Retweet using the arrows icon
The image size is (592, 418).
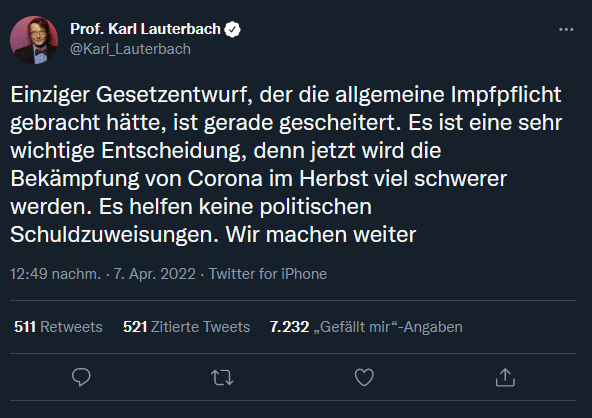point(222,377)
